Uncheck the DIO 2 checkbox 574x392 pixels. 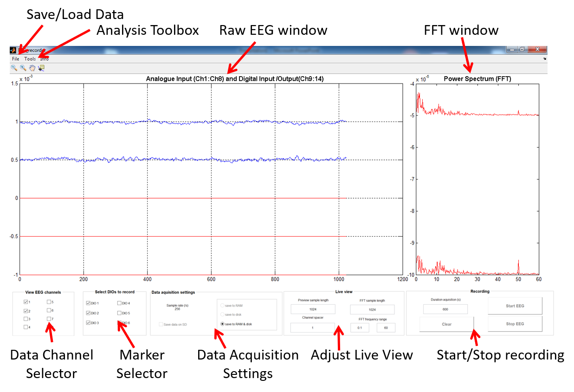pos(88,313)
